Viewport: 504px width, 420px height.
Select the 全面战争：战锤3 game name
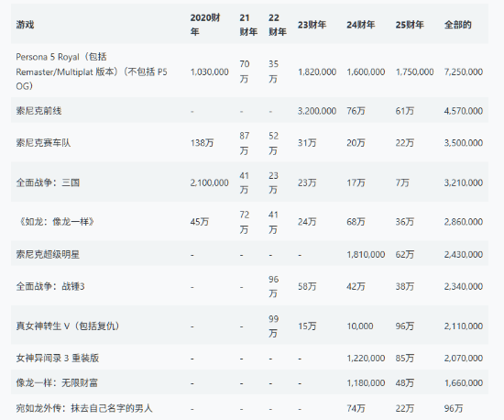tap(50, 286)
